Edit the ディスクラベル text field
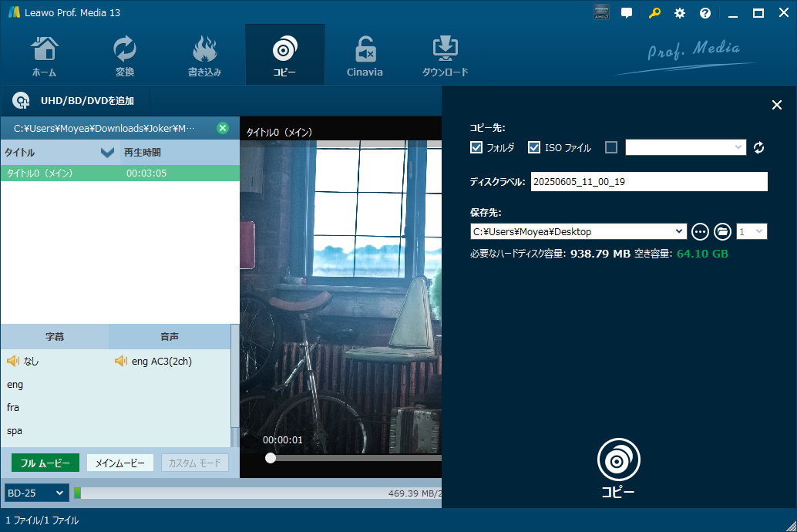797x532 pixels. coord(649,181)
